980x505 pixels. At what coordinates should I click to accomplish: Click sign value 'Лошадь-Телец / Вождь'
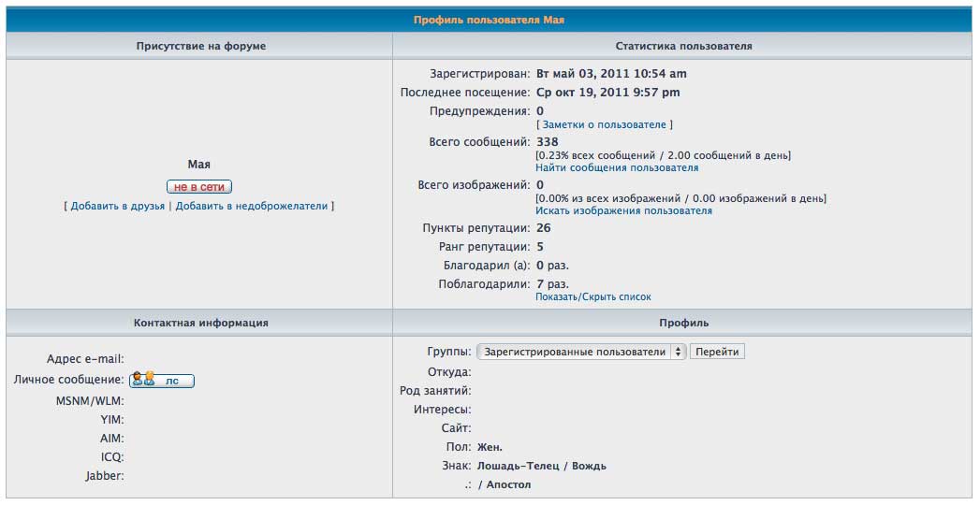coord(542,466)
